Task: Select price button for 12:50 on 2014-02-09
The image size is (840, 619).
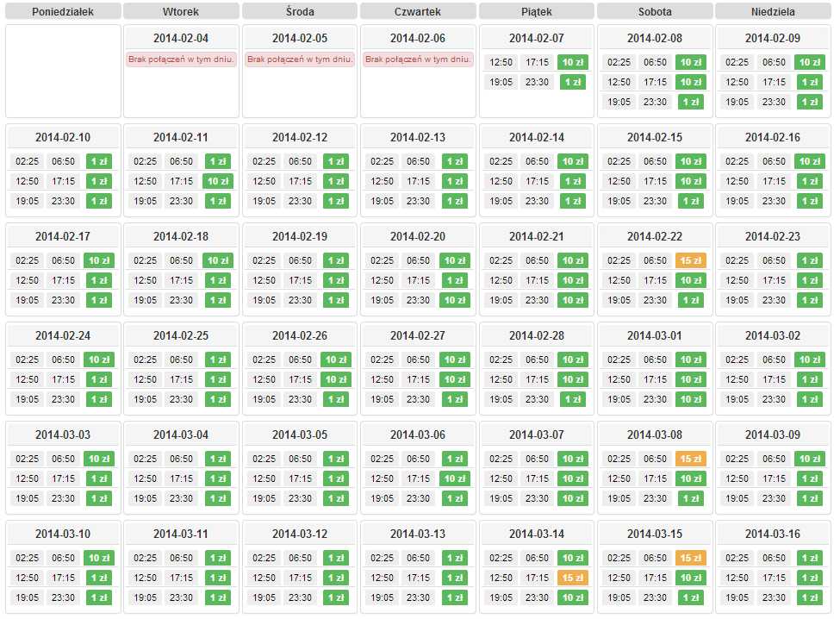Action: click(x=810, y=82)
